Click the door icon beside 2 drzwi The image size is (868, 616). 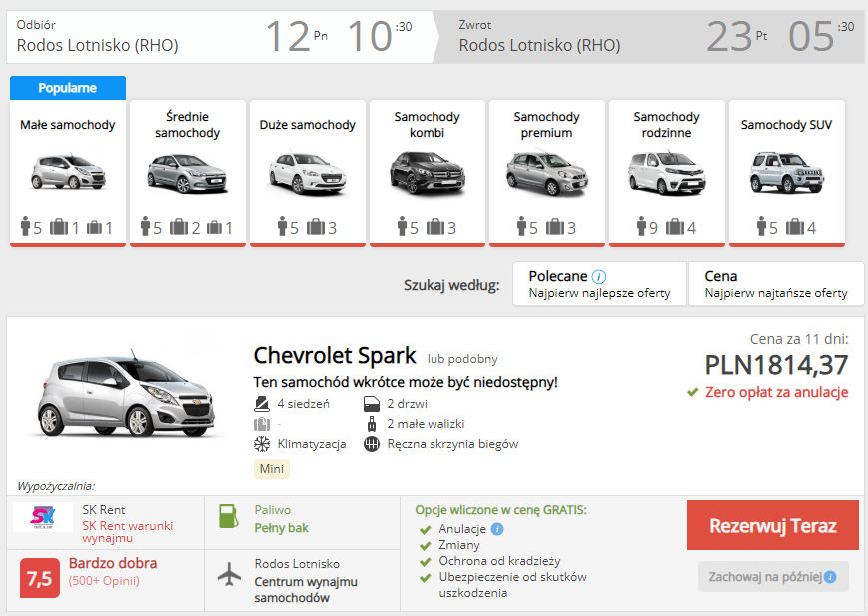(372, 404)
